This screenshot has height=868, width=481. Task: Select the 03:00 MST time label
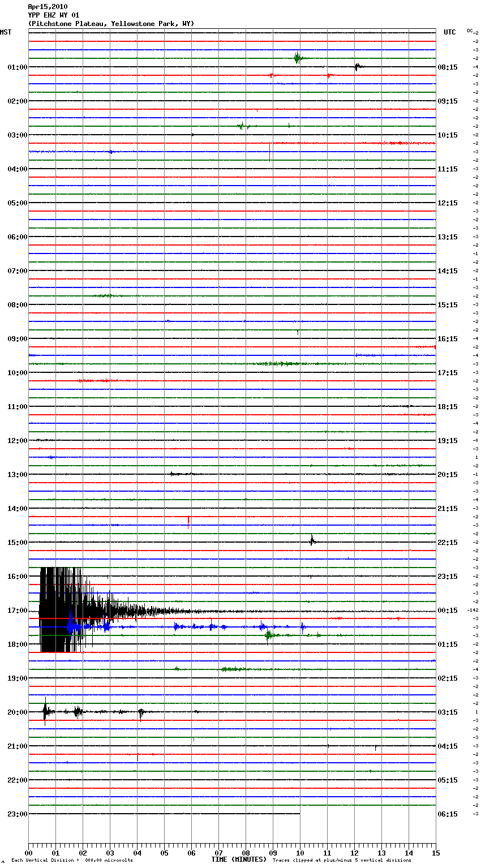[x=17, y=135]
